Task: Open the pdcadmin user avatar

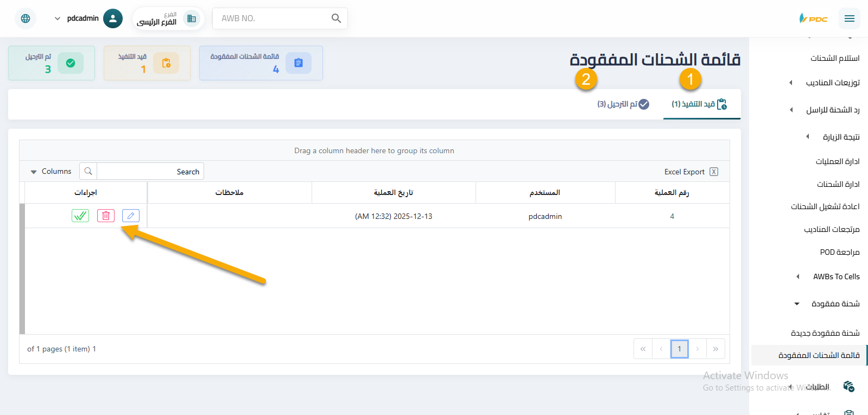Action: [x=113, y=18]
